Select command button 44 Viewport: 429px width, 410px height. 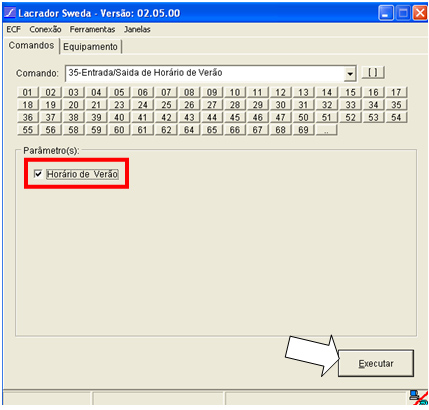tap(212, 117)
